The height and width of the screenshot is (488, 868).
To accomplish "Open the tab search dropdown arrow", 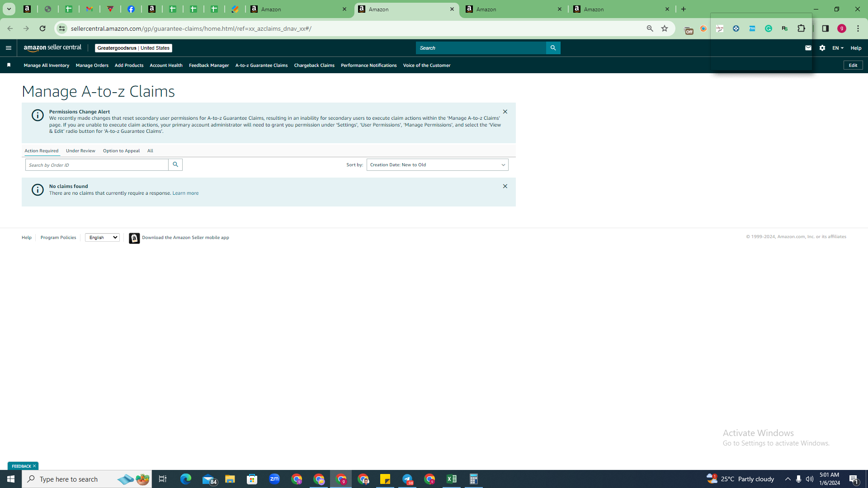I will (x=9, y=9).
